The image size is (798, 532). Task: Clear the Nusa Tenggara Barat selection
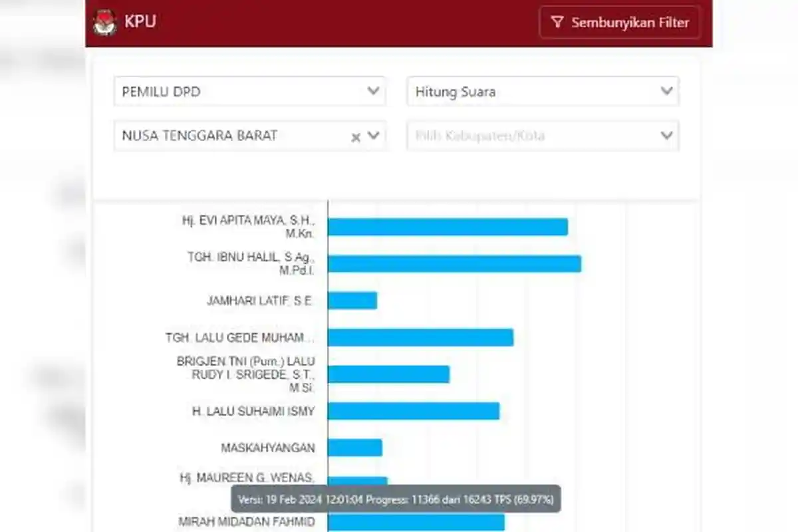356,137
